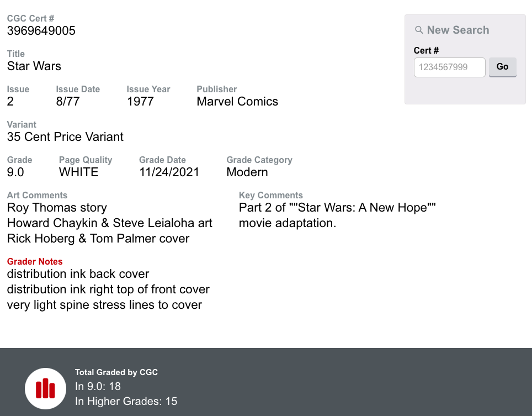Click the 9.0 grade value
Viewport: 532px width, 416px height.
pyautogui.click(x=15, y=172)
